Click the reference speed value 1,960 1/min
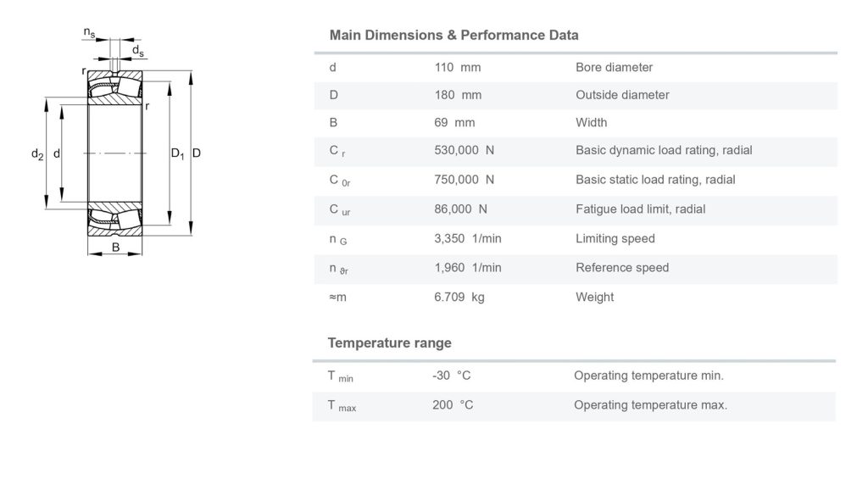Viewport: 868px width, 479px height. 467,268
